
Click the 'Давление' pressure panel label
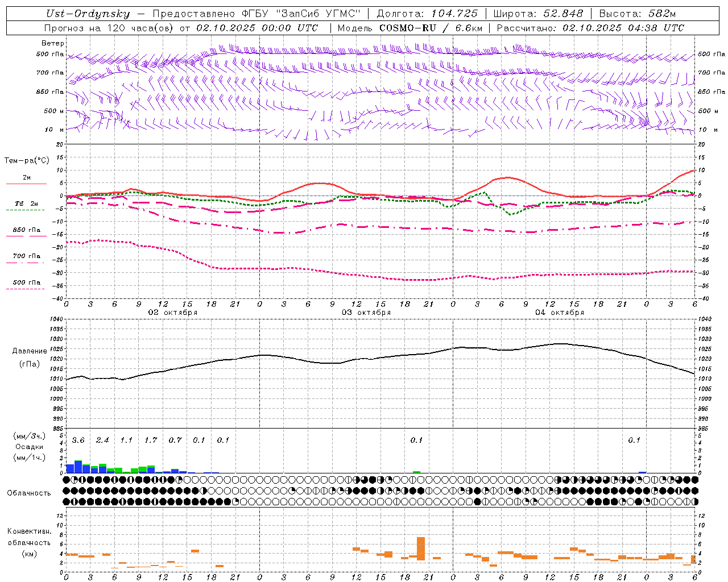[x=30, y=351]
